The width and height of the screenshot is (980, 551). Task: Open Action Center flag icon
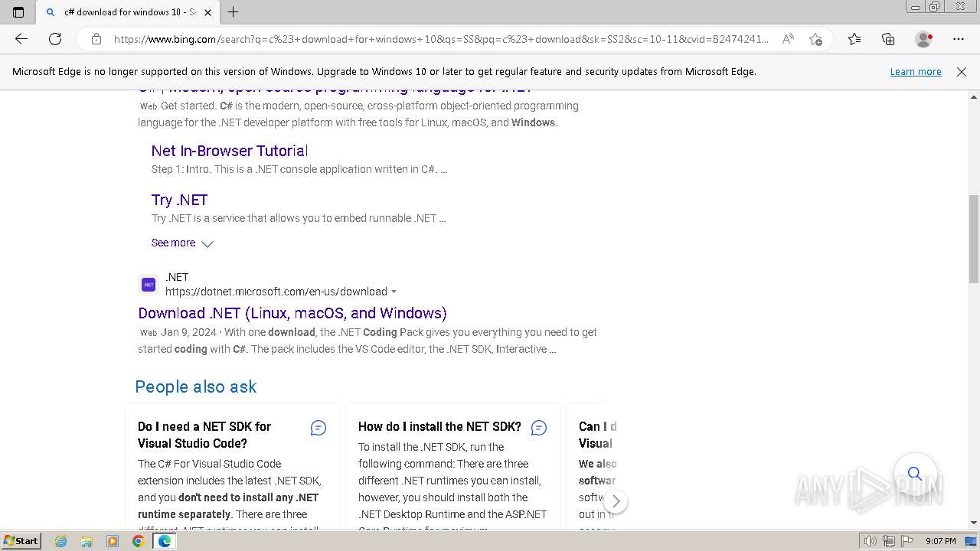[x=908, y=541]
